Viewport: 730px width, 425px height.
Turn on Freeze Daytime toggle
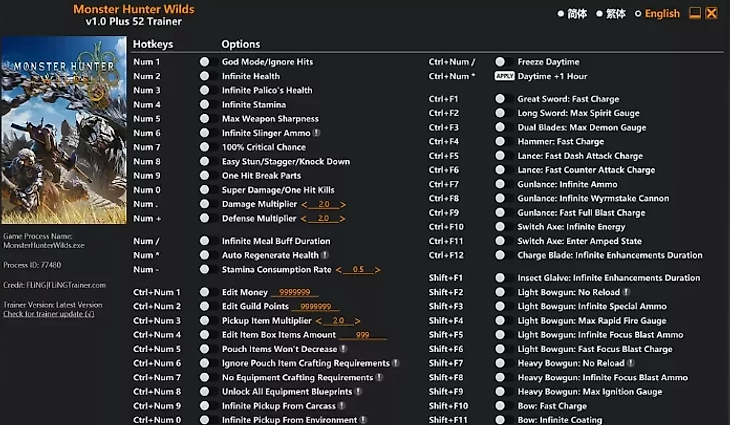500,62
